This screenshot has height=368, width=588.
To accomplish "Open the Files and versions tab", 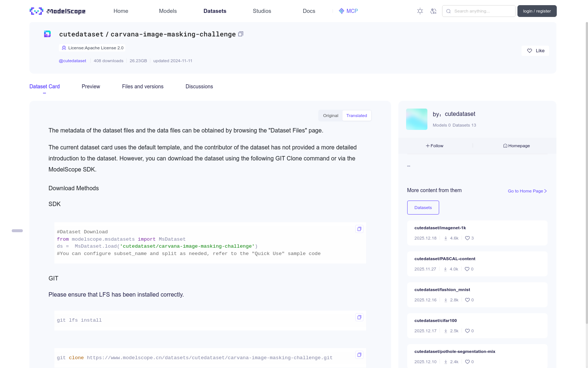I will tap(143, 86).
